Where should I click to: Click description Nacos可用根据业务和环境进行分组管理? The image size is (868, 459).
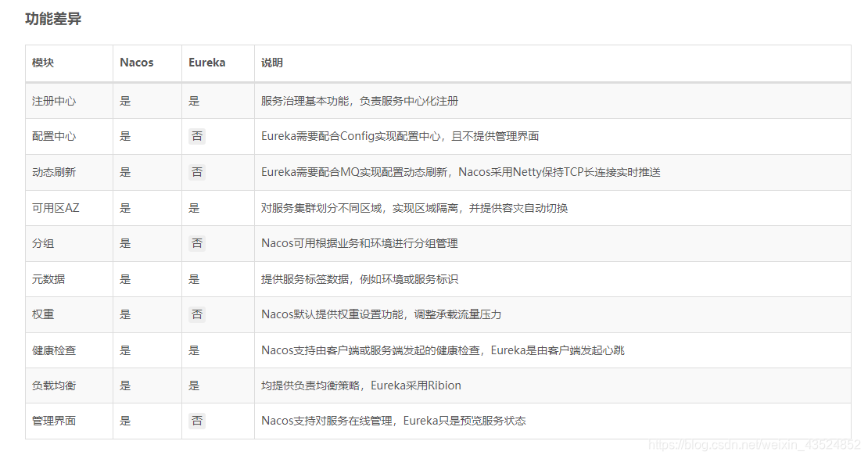359,243
